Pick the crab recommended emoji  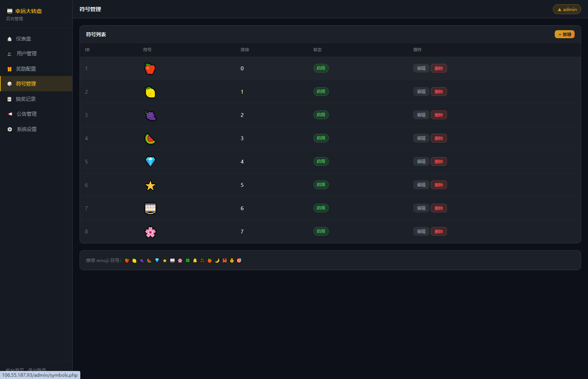tap(224, 261)
